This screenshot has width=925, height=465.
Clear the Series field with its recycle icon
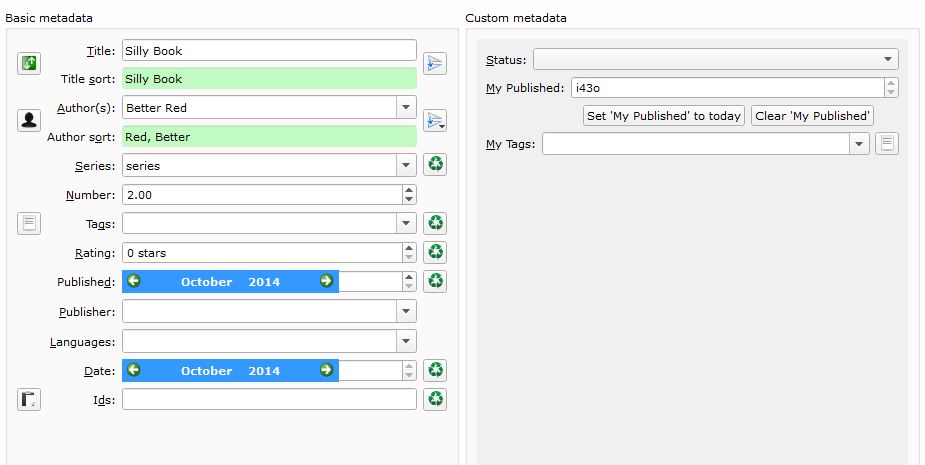(x=435, y=164)
